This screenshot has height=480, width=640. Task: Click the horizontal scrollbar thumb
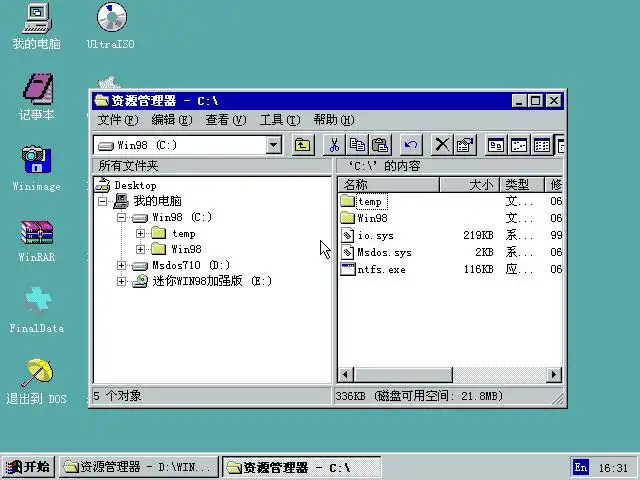click(x=403, y=375)
